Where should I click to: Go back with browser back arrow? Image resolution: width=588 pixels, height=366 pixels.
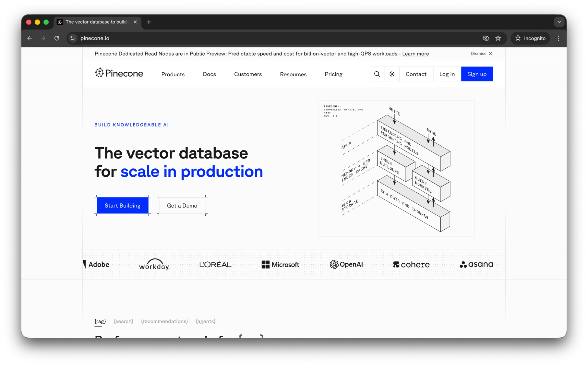click(29, 38)
